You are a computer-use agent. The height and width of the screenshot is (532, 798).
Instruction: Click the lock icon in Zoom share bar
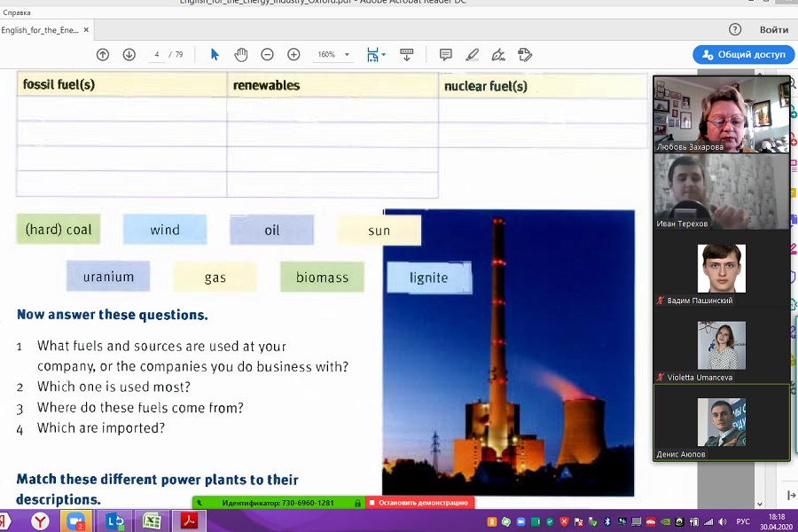click(x=358, y=503)
